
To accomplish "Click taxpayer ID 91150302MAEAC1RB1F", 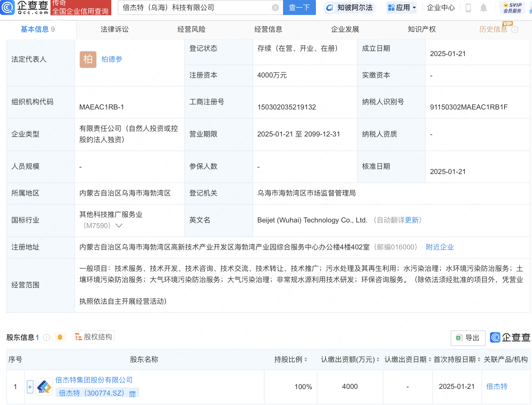I will [x=469, y=107].
